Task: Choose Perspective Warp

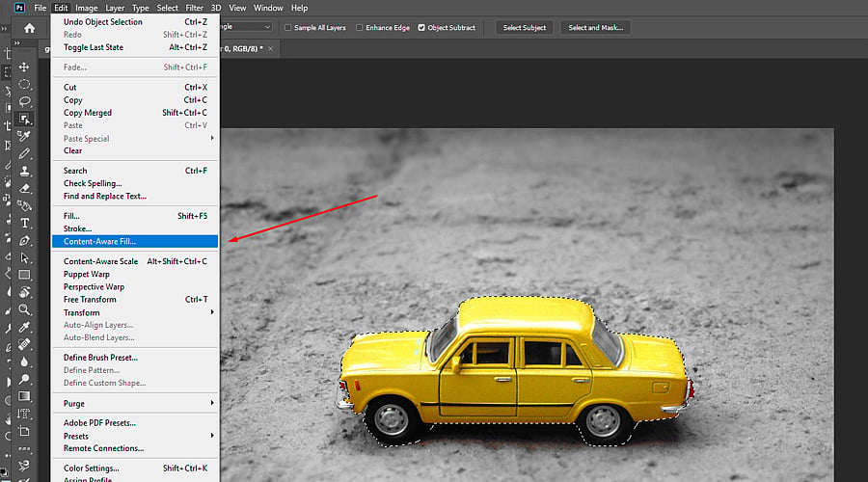Action: pyautogui.click(x=135, y=286)
